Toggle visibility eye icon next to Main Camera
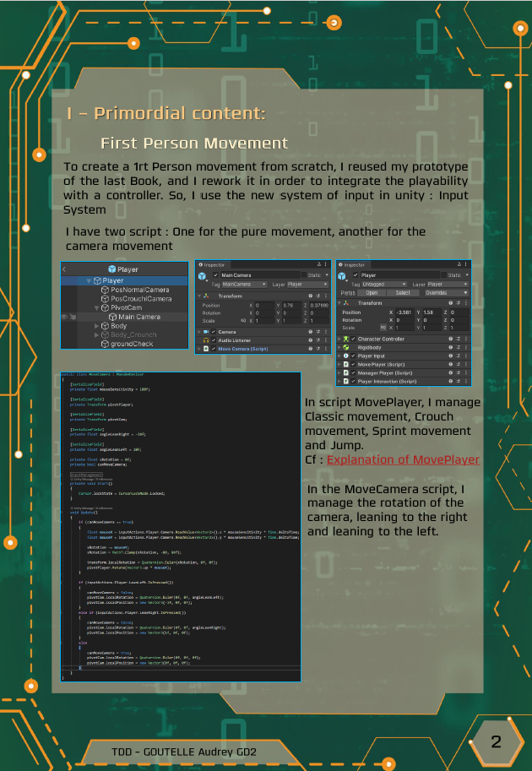 (64, 318)
